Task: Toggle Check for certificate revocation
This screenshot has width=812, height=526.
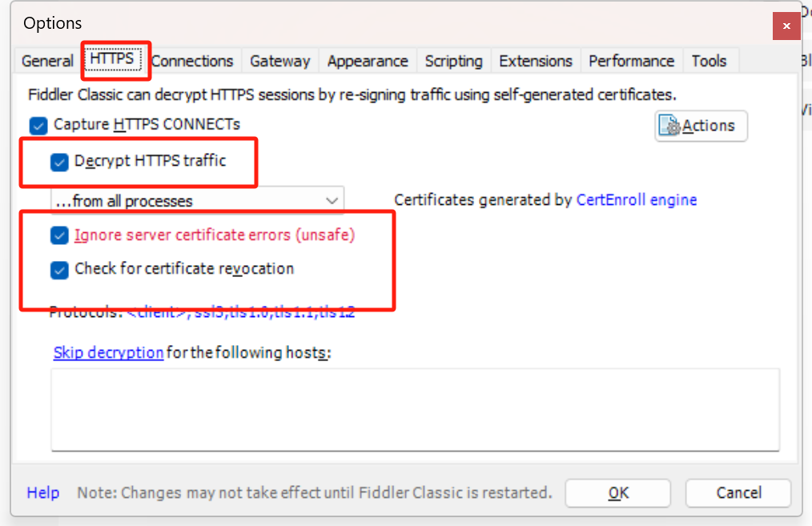Action: pos(59,270)
